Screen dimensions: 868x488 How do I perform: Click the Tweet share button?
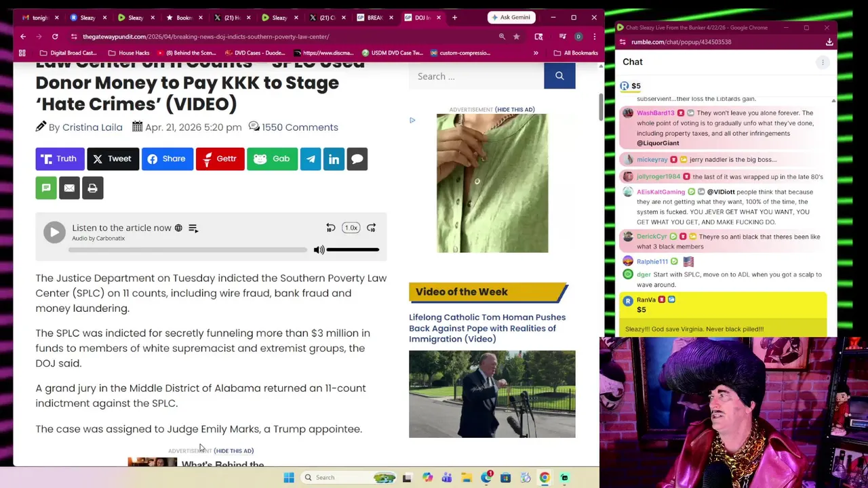pyautogui.click(x=113, y=159)
